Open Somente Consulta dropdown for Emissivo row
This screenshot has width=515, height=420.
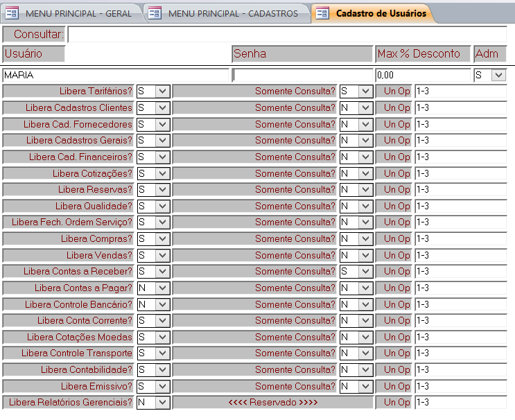coord(365,386)
